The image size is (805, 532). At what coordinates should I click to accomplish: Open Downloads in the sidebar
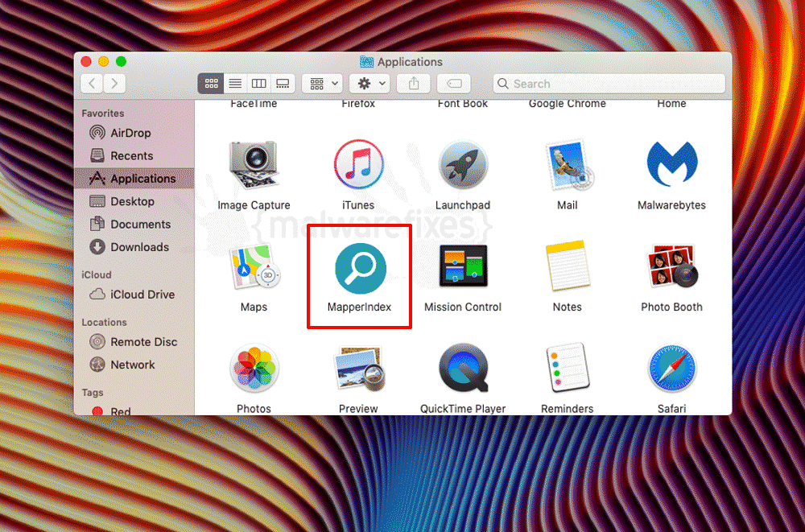[x=134, y=247]
